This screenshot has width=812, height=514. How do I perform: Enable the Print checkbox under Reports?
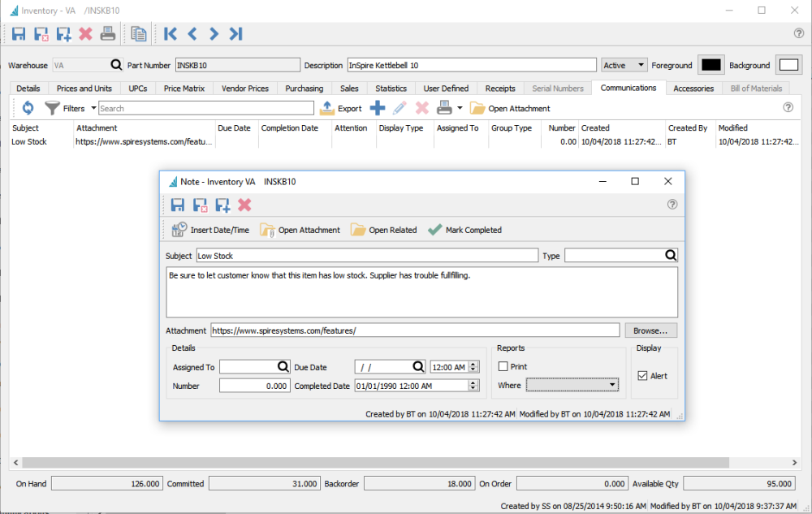pos(503,366)
